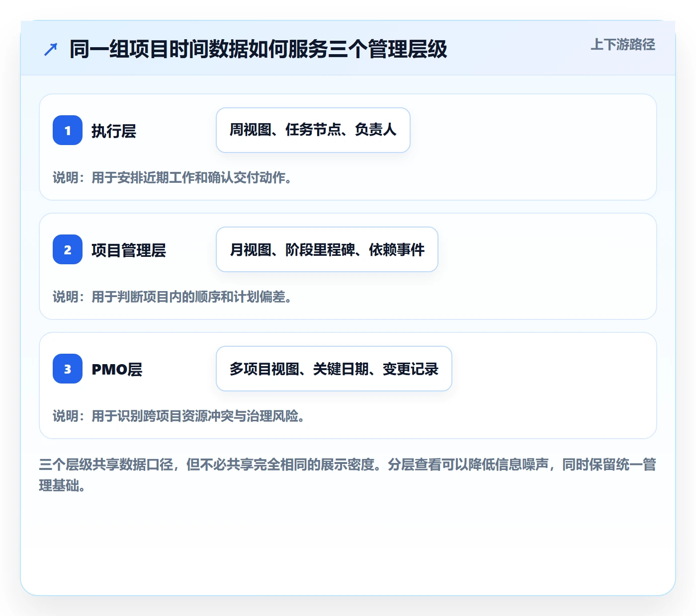Image resolution: width=696 pixels, height=616 pixels.
Task: Click the 执行层 heading
Action: [114, 131]
